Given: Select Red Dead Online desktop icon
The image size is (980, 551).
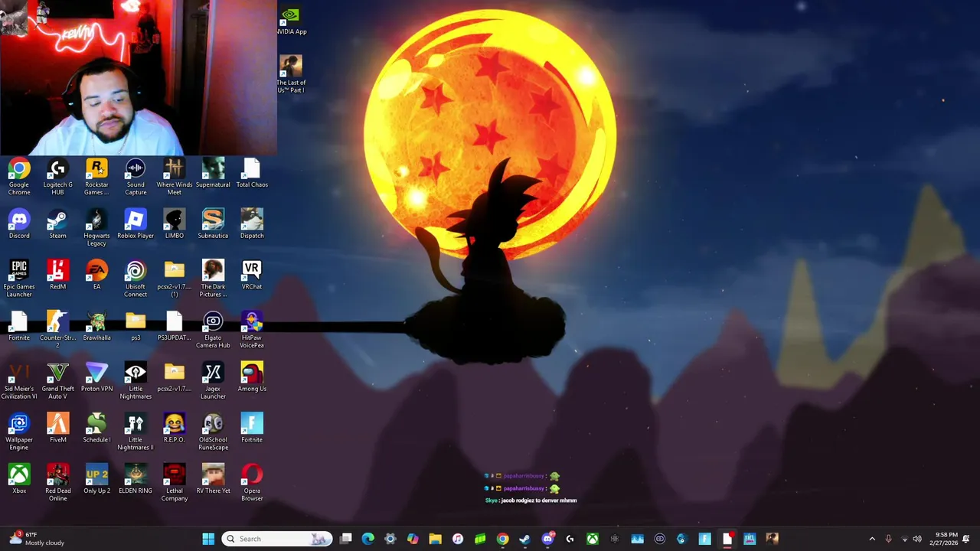Looking at the screenshot, I should pyautogui.click(x=57, y=484).
